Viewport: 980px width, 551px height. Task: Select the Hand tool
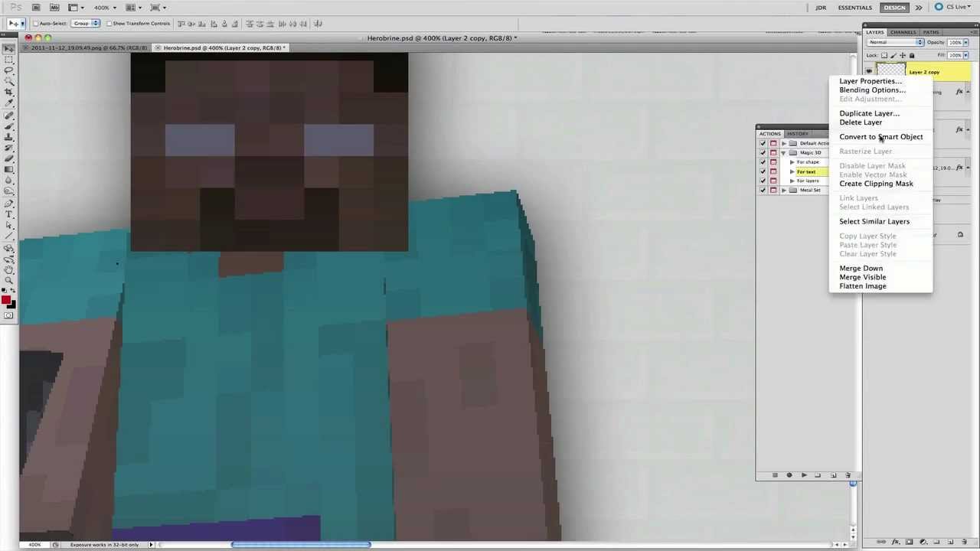[x=8, y=269]
